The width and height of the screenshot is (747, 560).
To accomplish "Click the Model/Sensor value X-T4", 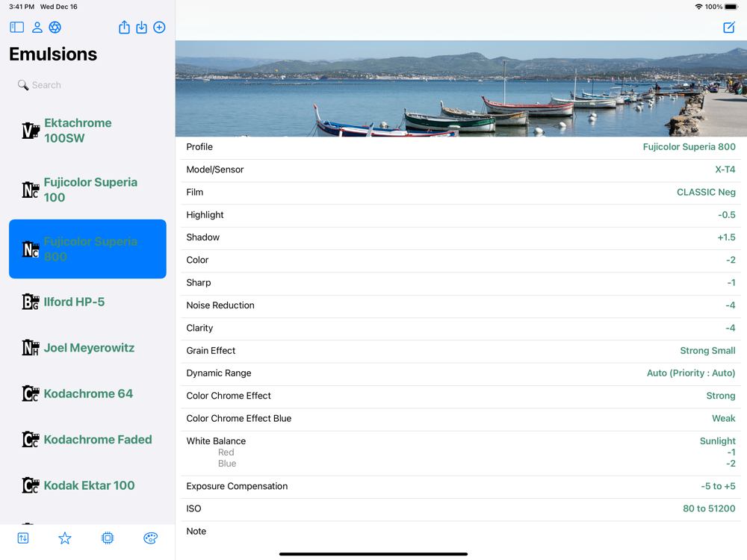I will (x=725, y=169).
